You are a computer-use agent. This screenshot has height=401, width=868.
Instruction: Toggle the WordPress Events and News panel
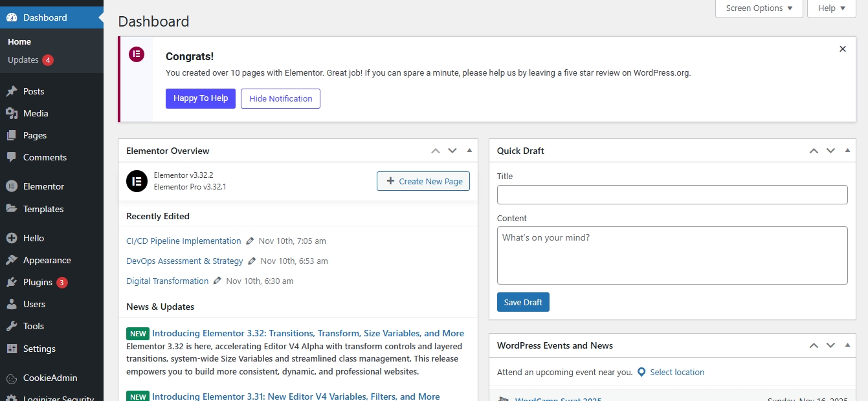847,345
